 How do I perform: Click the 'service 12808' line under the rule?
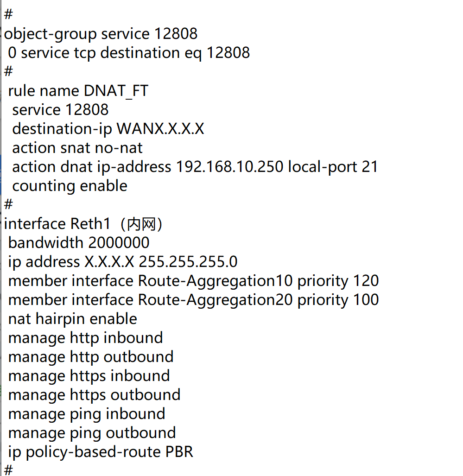[60, 110]
